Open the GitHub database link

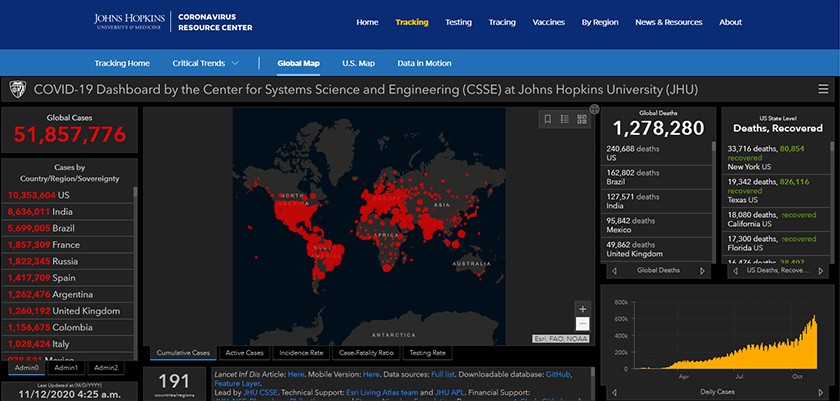(x=558, y=374)
